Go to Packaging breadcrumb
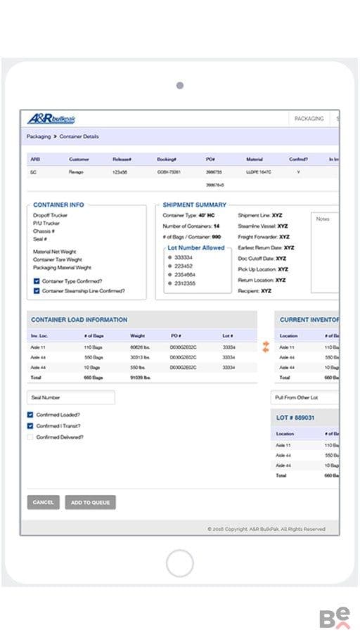 point(39,136)
